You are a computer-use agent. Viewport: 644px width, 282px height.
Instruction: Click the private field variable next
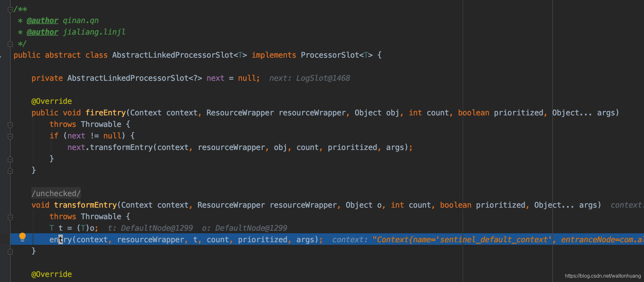click(215, 78)
